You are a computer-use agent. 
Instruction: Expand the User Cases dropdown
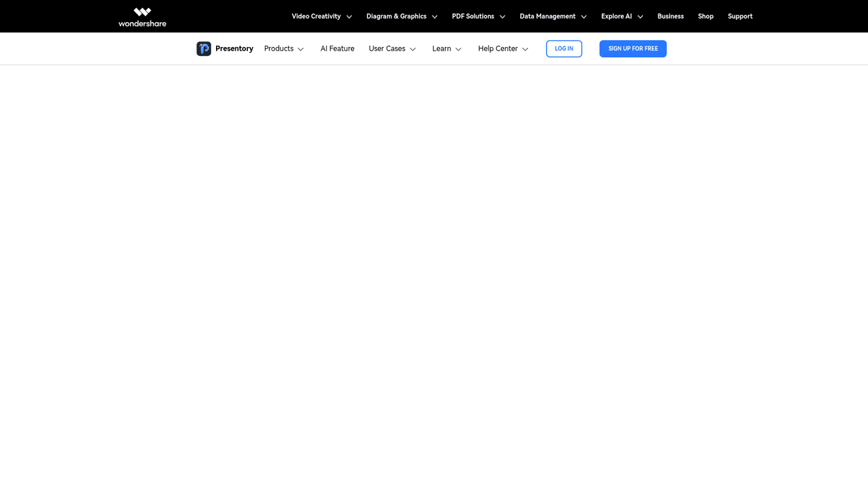392,49
